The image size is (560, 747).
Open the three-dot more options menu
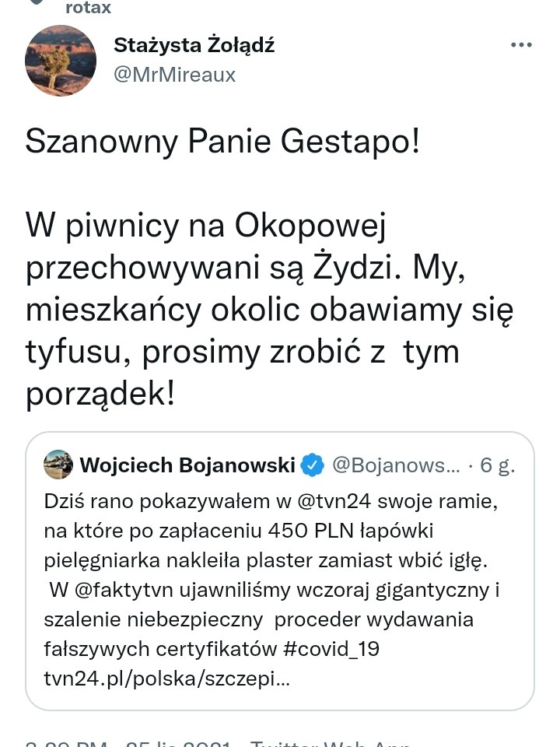coord(521,45)
